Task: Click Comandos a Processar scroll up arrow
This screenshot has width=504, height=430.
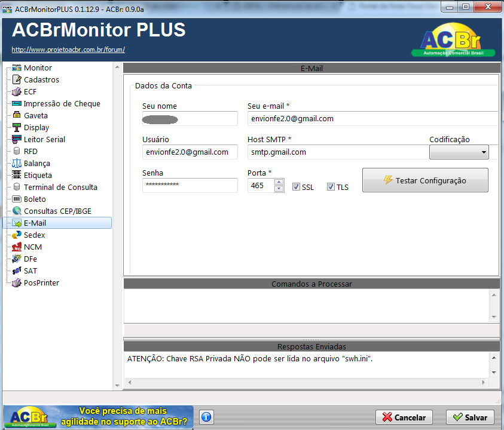Action: coord(494,295)
